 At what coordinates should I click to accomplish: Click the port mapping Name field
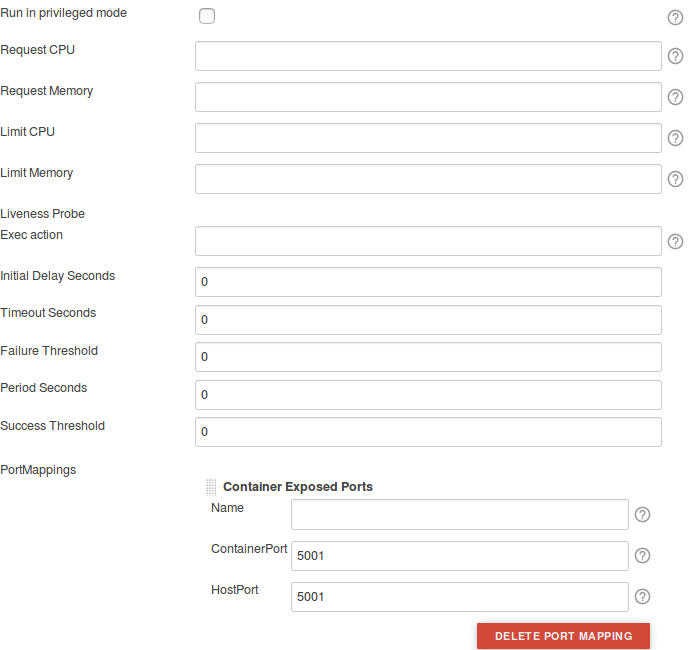(x=459, y=514)
